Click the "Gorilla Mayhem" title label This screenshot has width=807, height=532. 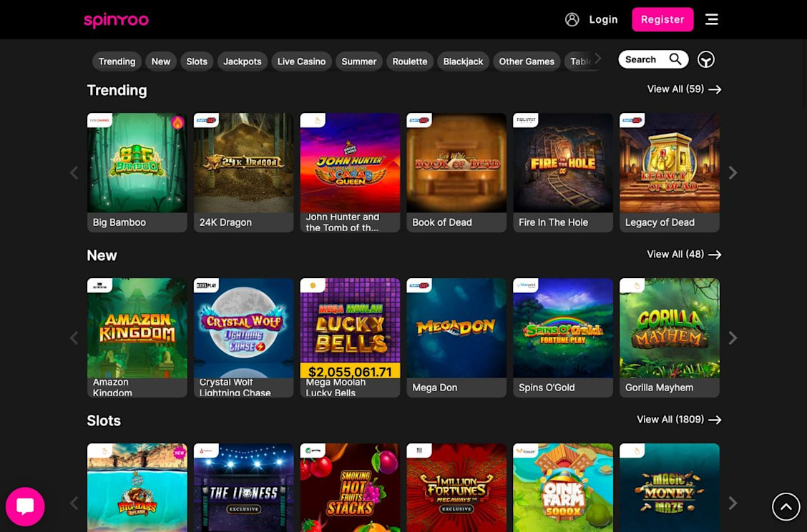point(660,388)
